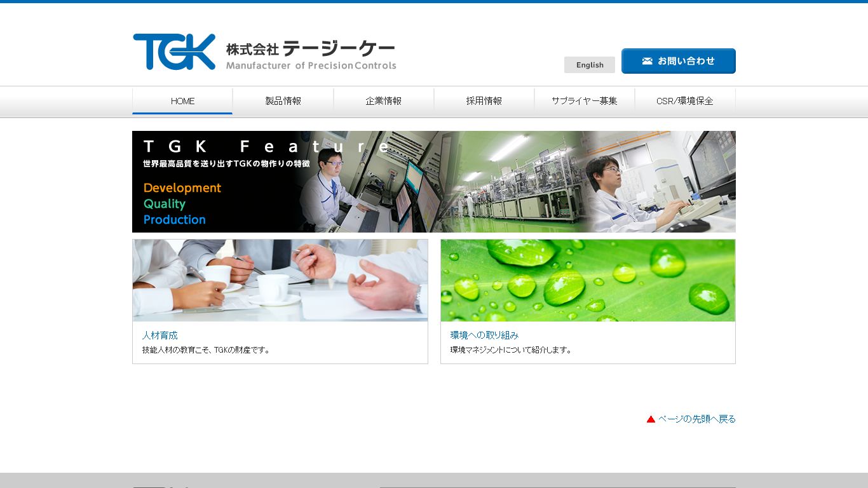Click the green leaf water drops image
This screenshot has width=868, height=488.
(588, 280)
